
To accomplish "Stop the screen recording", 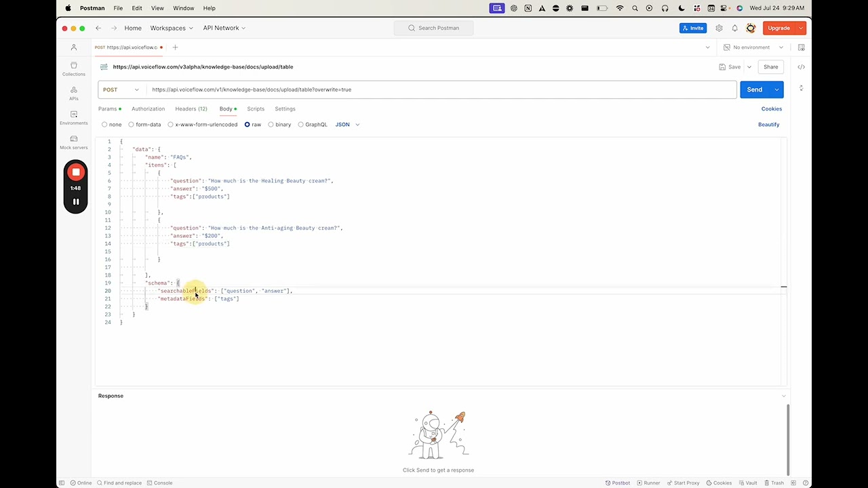I will (x=76, y=172).
